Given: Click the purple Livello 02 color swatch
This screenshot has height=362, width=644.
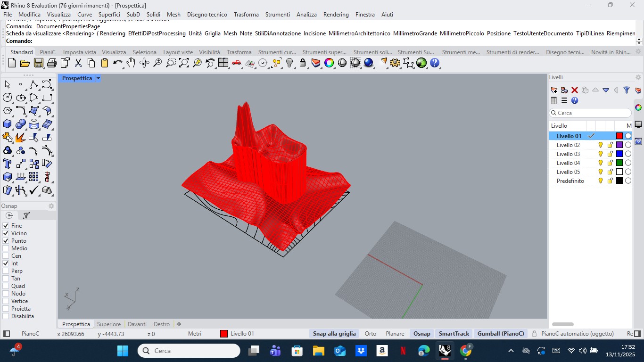Looking at the screenshot, I should click(619, 145).
